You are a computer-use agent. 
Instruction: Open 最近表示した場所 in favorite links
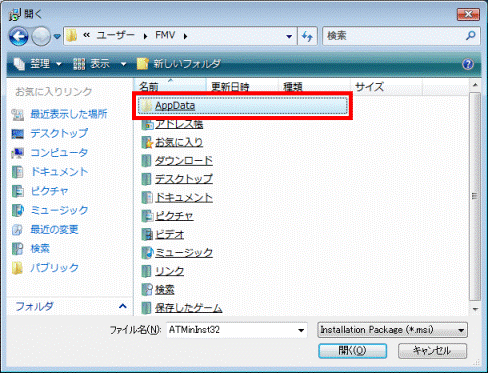69,114
